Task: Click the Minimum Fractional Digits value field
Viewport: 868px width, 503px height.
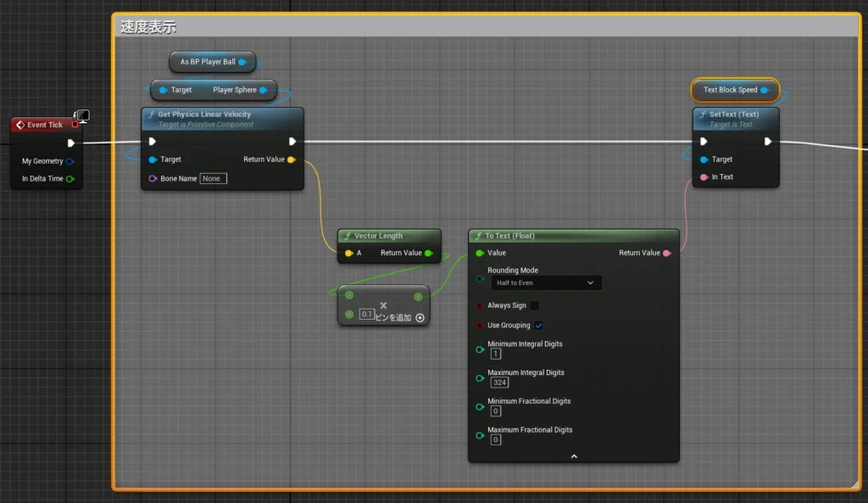Action: [x=496, y=411]
